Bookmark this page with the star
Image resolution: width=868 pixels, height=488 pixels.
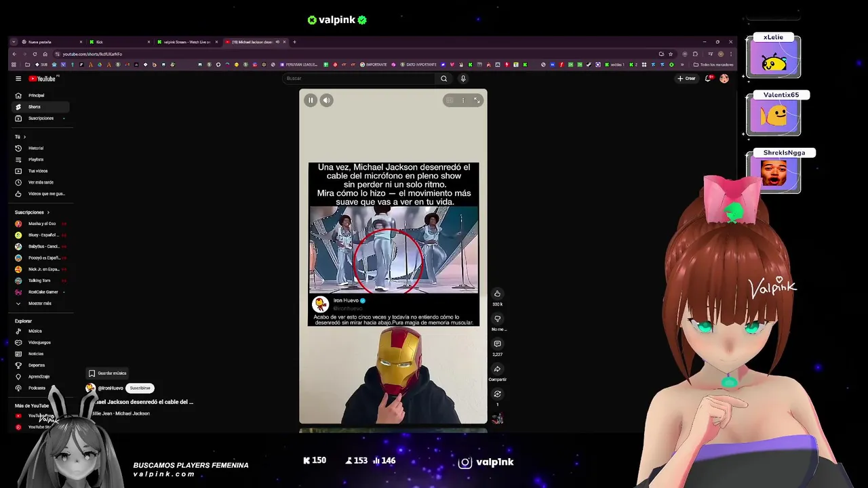[x=671, y=54]
